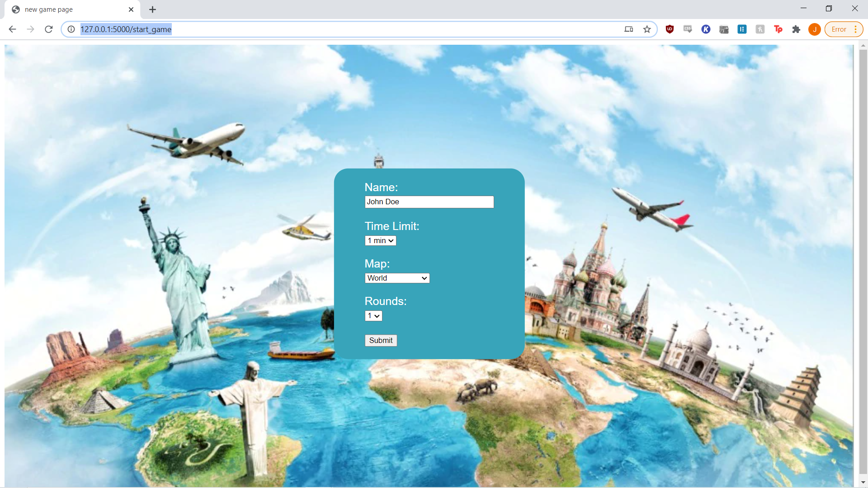The width and height of the screenshot is (868, 488).
Task: Click the orange J profile avatar
Action: pos(814,29)
